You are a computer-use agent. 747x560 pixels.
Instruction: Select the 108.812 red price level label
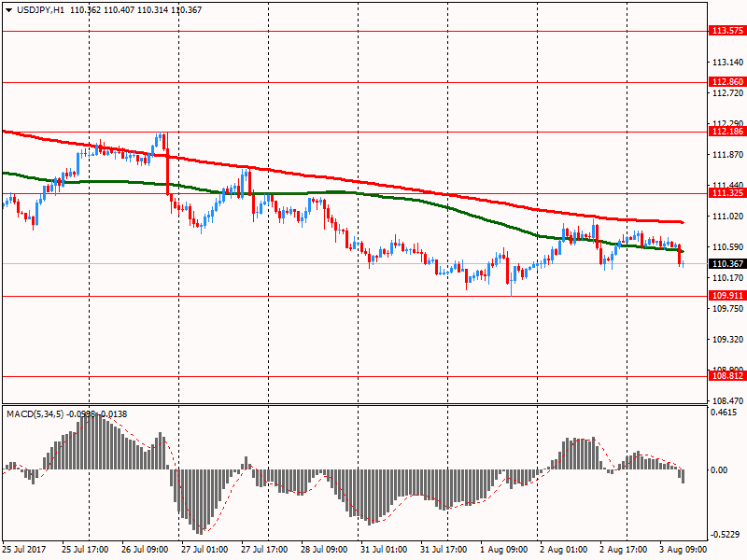(x=727, y=376)
